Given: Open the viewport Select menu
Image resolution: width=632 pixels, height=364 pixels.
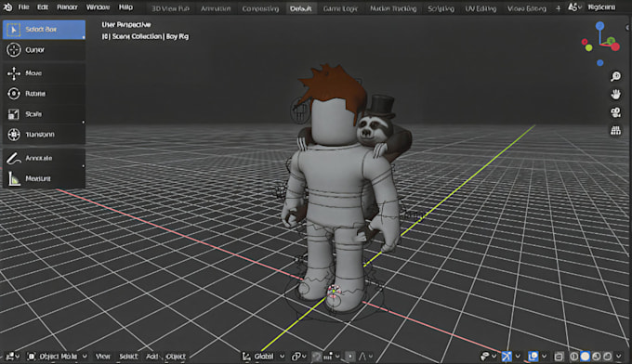Looking at the screenshot, I should coord(128,357).
